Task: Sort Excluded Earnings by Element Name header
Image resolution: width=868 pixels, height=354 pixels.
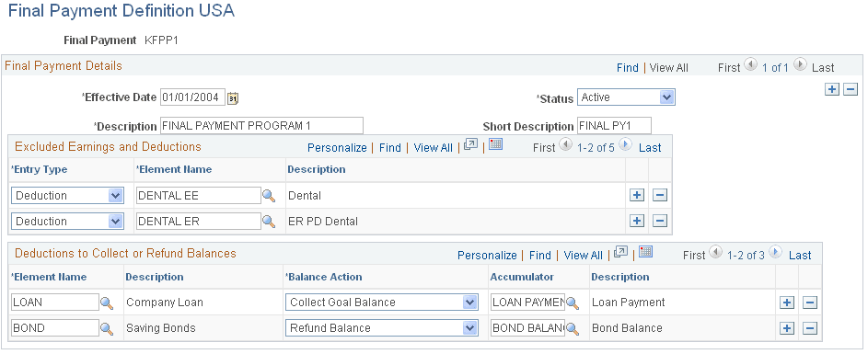Action: click(174, 169)
